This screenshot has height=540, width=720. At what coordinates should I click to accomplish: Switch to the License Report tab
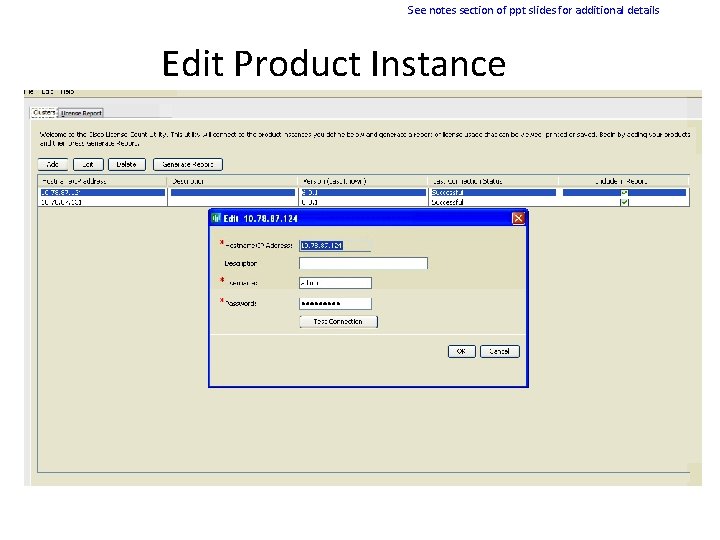tap(81, 113)
